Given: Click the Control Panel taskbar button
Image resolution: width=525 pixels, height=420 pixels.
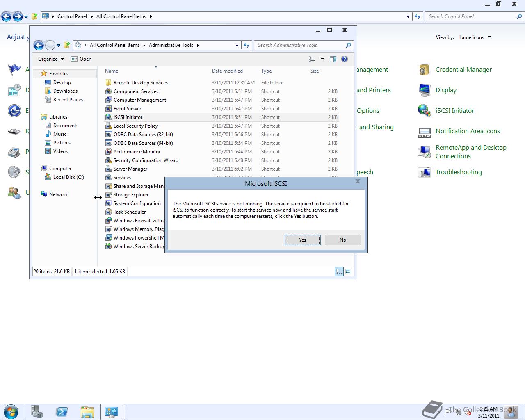Looking at the screenshot, I should point(112,412).
